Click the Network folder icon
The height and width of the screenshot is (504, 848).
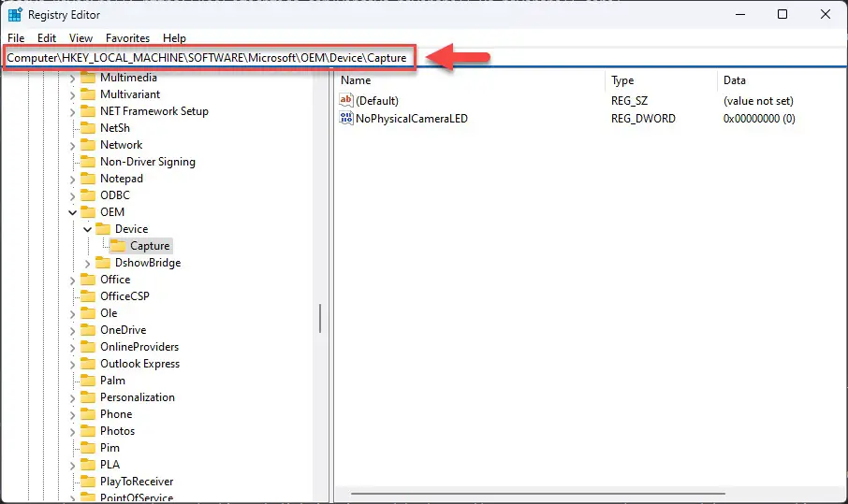pos(88,145)
